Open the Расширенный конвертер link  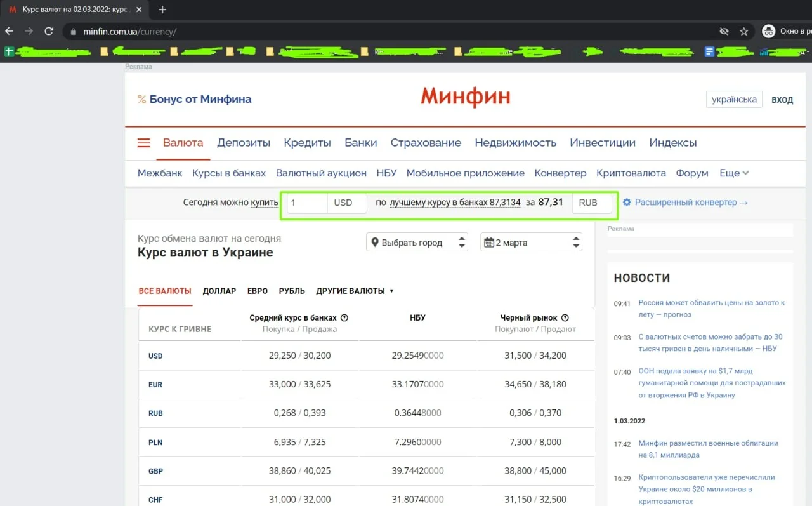coord(691,203)
